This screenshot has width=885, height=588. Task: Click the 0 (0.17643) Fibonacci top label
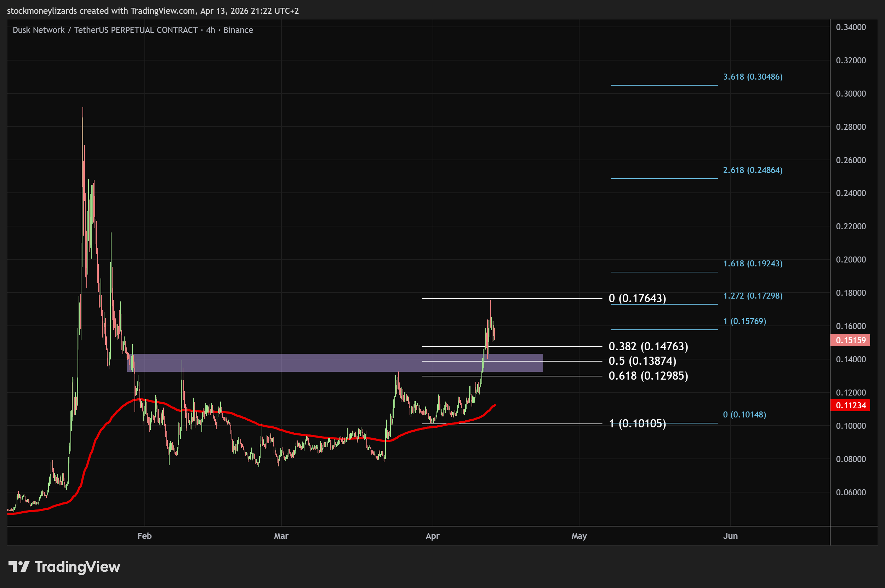tap(637, 298)
